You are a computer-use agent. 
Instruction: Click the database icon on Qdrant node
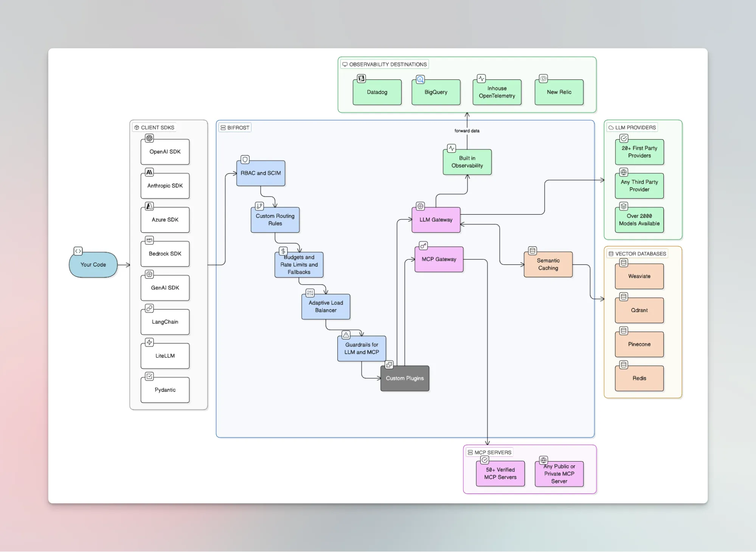[x=624, y=297]
